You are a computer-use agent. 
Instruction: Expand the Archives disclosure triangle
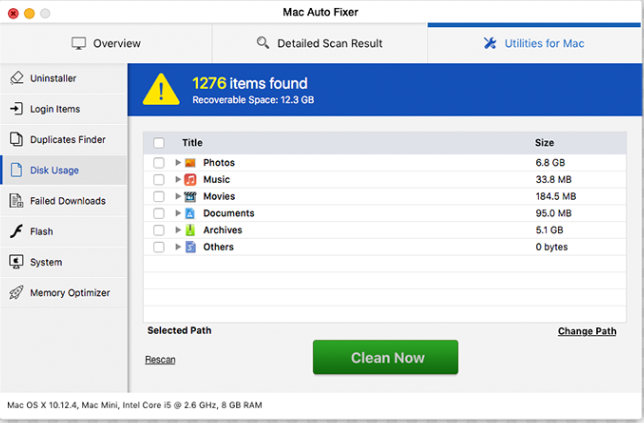point(178,230)
